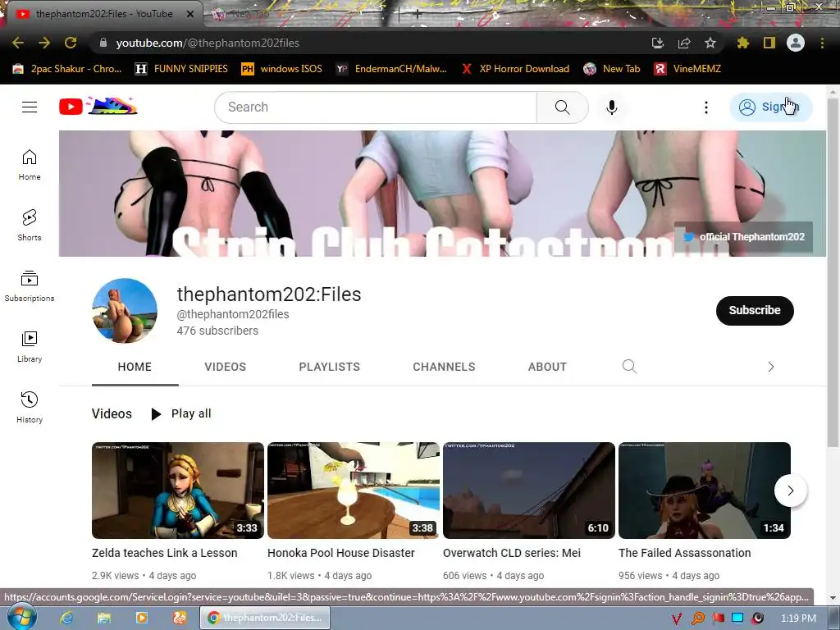Reload the page with the refresh icon
Image resolution: width=840 pixels, height=630 pixels.
coord(71,43)
